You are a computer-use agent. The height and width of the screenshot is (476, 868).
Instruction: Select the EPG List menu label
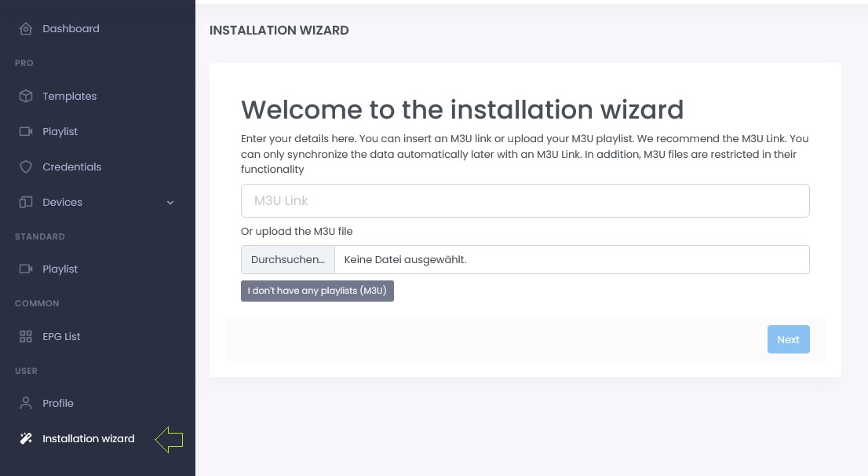[x=61, y=337]
